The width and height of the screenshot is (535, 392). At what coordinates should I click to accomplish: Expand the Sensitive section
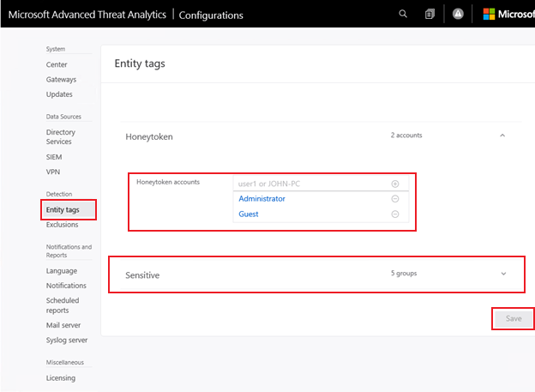click(503, 274)
